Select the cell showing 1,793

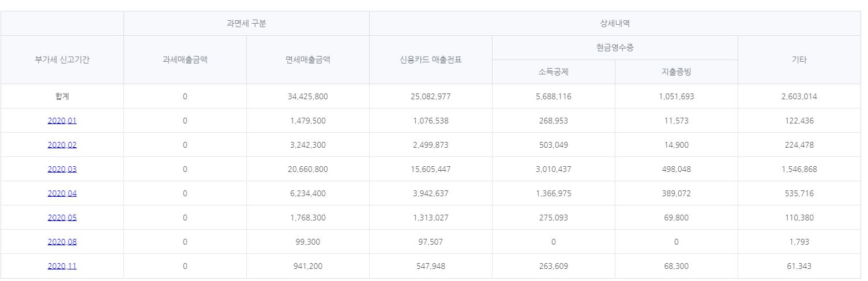[x=799, y=242]
